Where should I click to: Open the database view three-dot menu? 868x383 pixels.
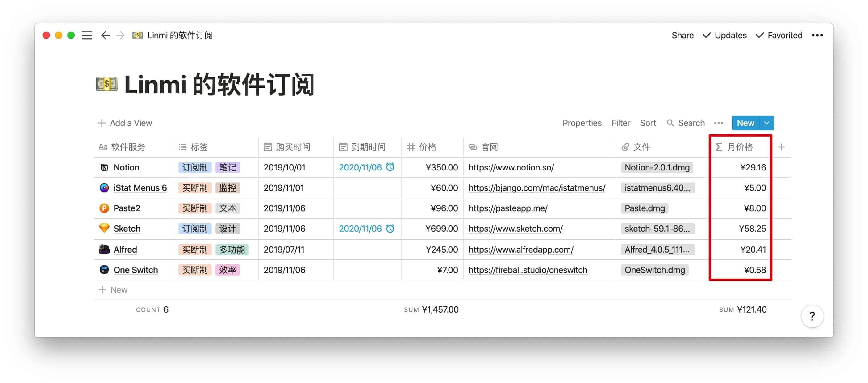click(x=718, y=123)
